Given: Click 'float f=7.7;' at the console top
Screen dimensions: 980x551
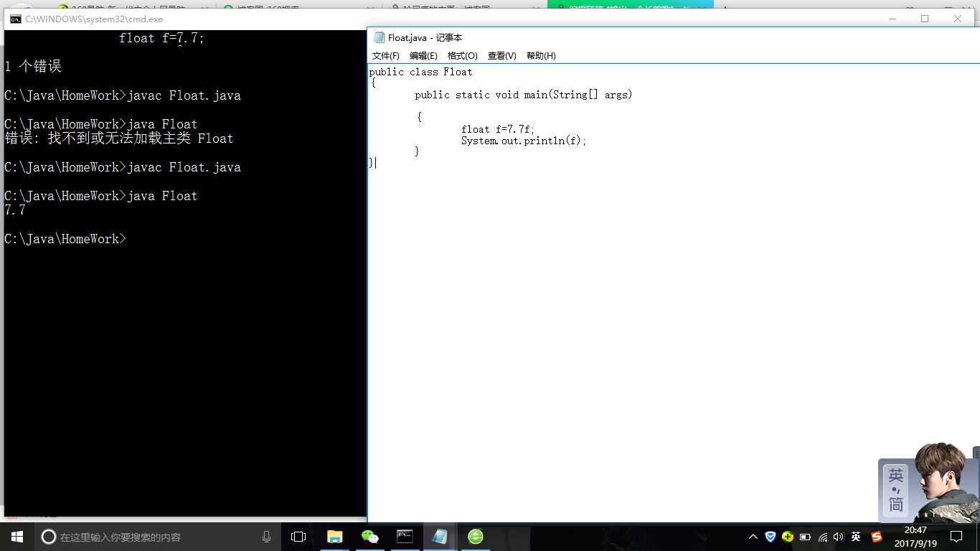Looking at the screenshot, I should click(162, 38).
